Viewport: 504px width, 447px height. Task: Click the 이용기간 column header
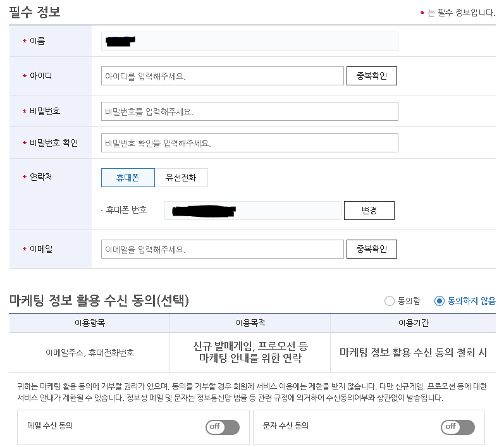414,323
